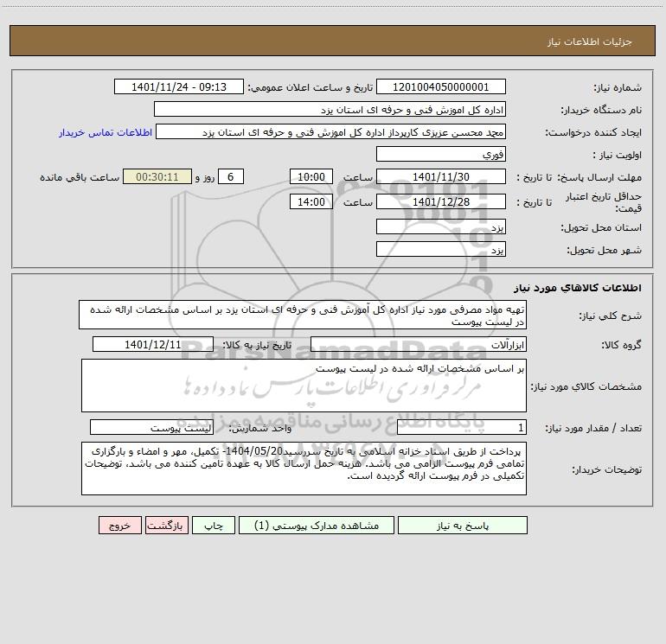Click the گروه کالا label
Image resolution: width=666 pixels, height=644 pixels.
(x=621, y=345)
